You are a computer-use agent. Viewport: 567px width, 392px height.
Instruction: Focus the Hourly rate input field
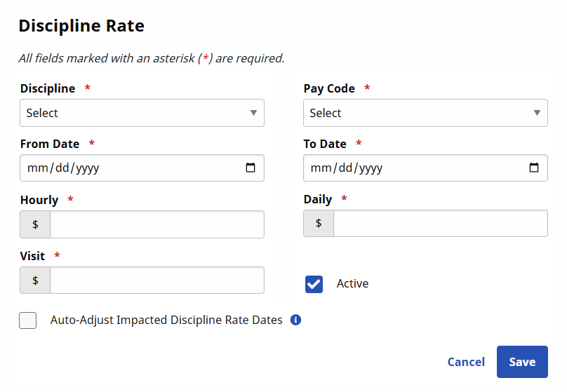click(x=156, y=224)
